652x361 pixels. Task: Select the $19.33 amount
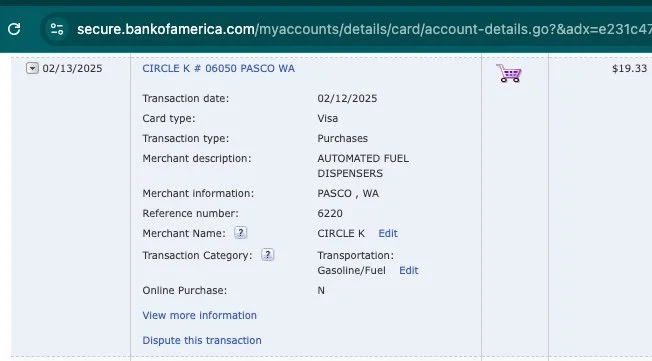pos(629,68)
